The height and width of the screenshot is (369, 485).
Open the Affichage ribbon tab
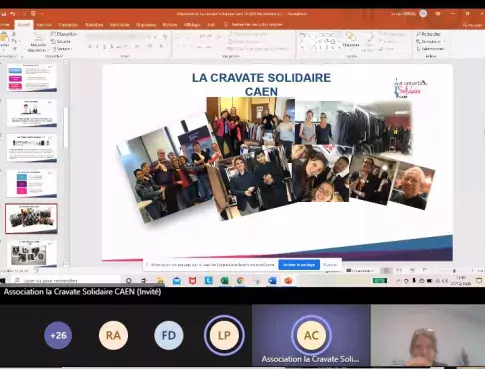point(192,25)
